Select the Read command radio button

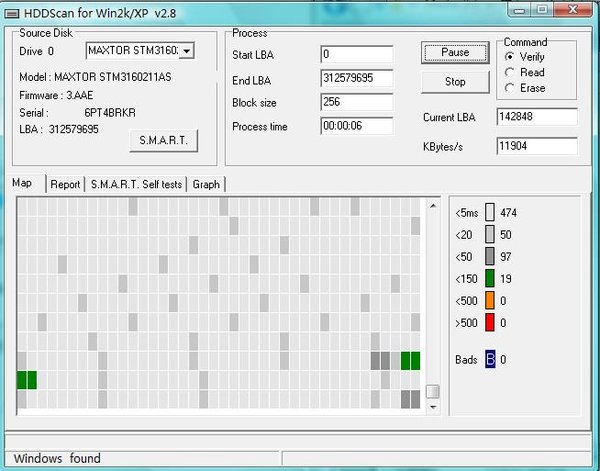pos(509,72)
